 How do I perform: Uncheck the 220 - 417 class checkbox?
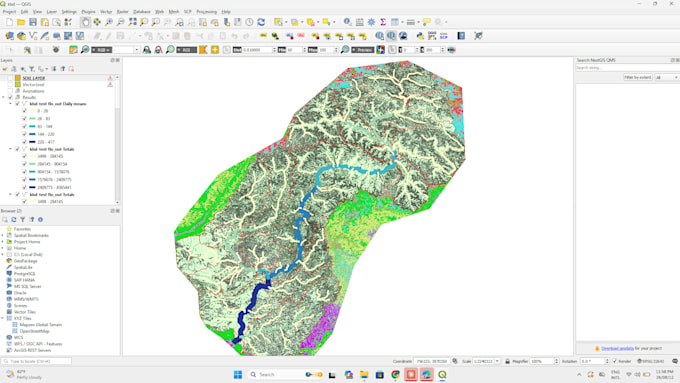coord(24,142)
